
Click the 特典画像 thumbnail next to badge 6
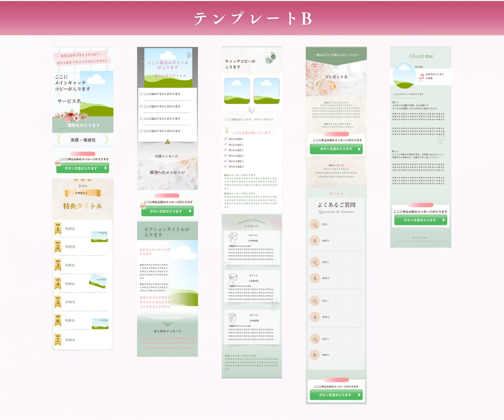pyautogui.click(x=100, y=324)
